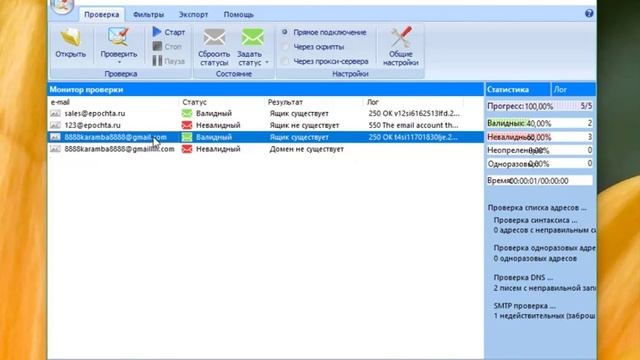The width and height of the screenshot is (640, 360).
Task: Click 'Проверка DNS ...' log line
Action: click(x=523, y=278)
